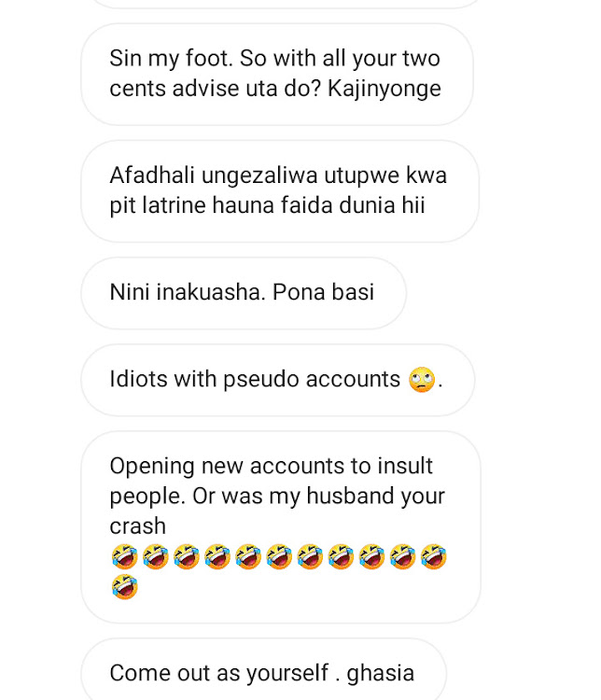601x700 pixels.
Task: Click the third laughing emoji in the row
Action: (187, 556)
